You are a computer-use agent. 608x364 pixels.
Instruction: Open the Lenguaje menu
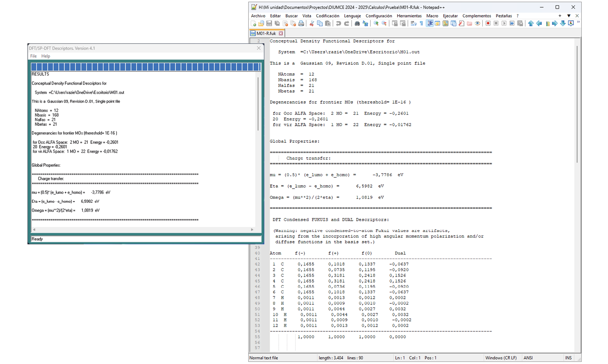tap(352, 16)
